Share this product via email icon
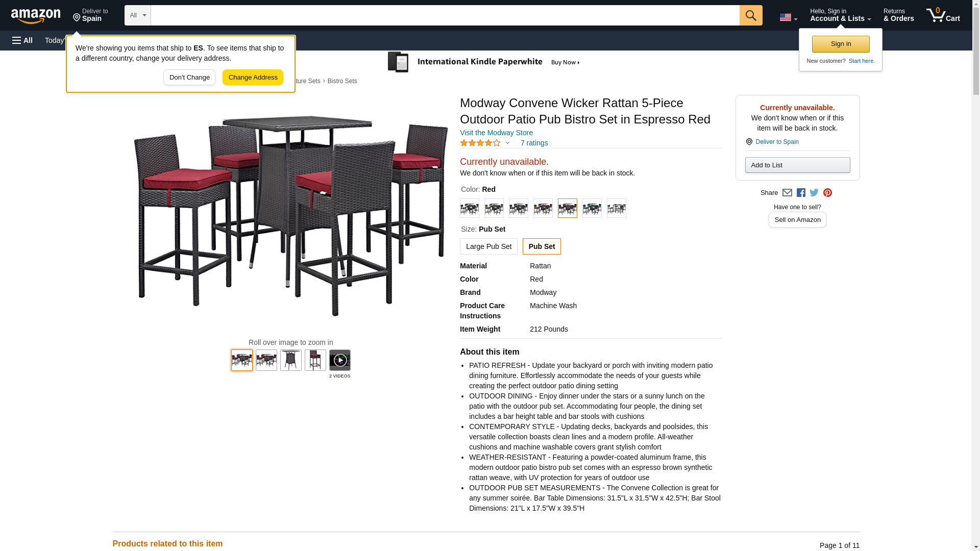 (x=787, y=193)
